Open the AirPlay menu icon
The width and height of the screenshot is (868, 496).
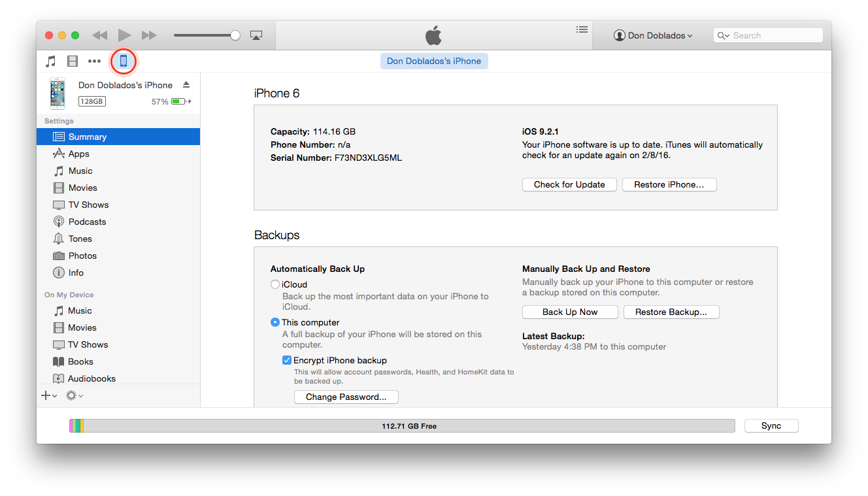coord(256,35)
